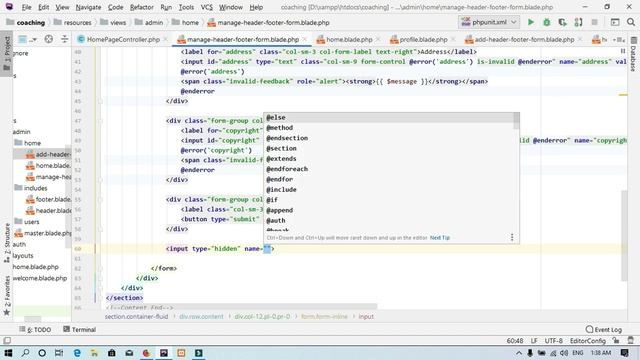Switch to add-header-footer-form.blade.php editor tab
This screenshot has height=360, width=640.
tap(524, 40)
